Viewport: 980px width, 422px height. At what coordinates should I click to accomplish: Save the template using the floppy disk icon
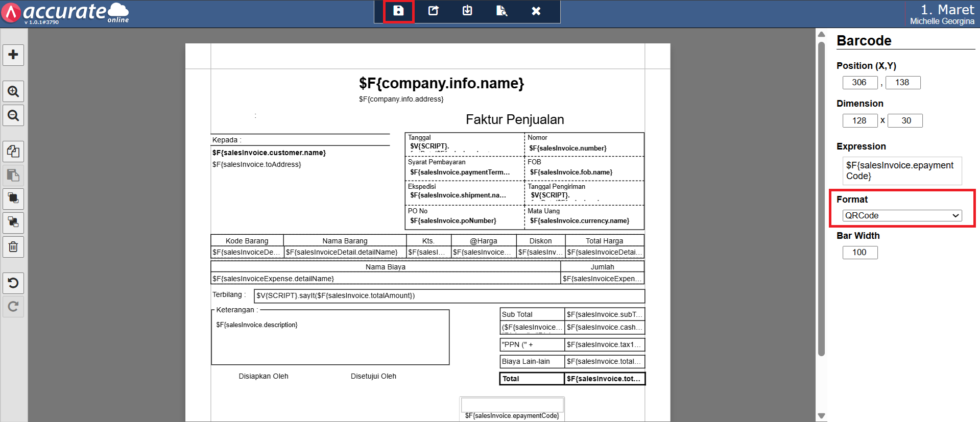coord(398,11)
